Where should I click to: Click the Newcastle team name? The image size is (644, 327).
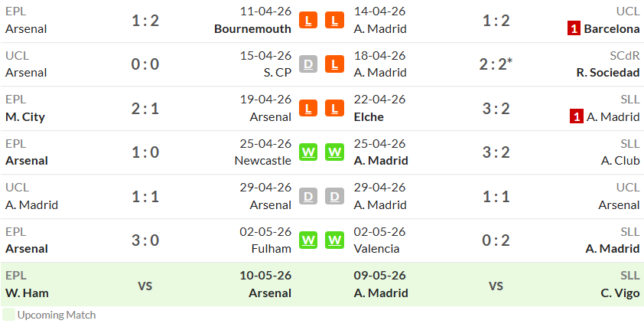(x=263, y=161)
